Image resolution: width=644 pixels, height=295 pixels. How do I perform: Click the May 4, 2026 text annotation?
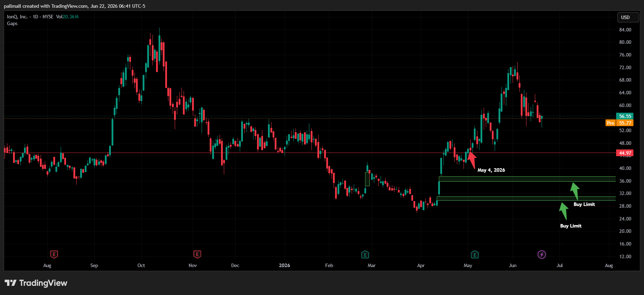coord(491,170)
